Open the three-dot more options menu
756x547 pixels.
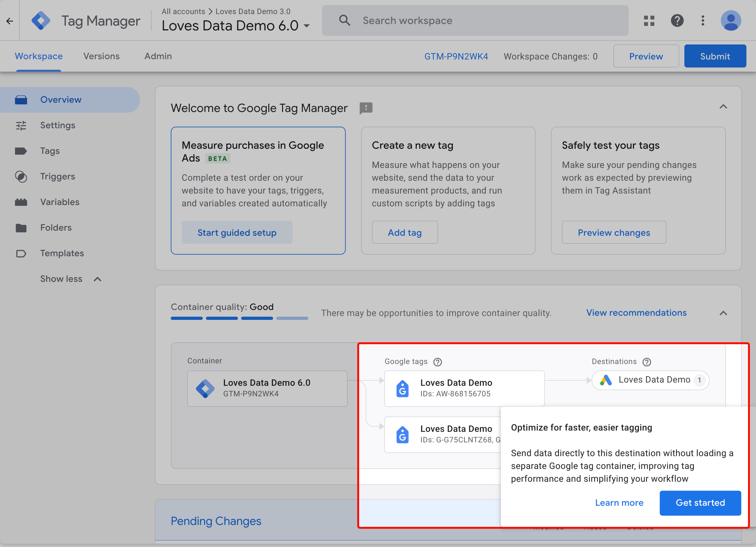pyautogui.click(x=703, y=21)
